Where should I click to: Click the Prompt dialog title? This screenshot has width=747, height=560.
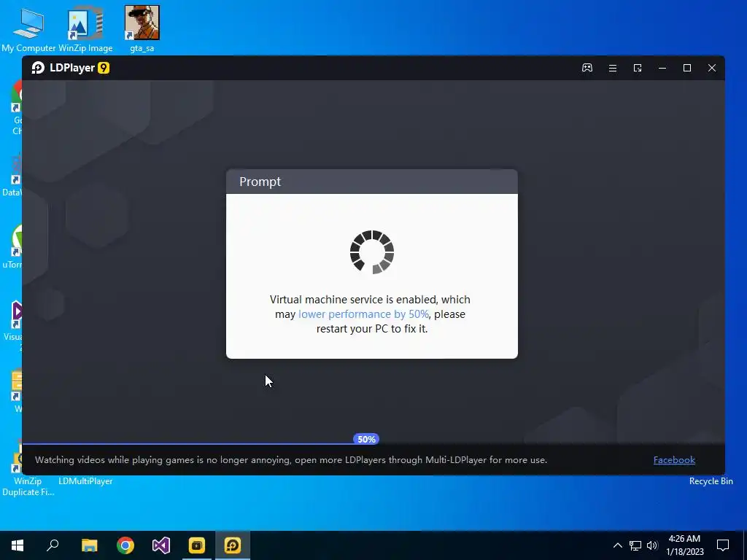260,182
